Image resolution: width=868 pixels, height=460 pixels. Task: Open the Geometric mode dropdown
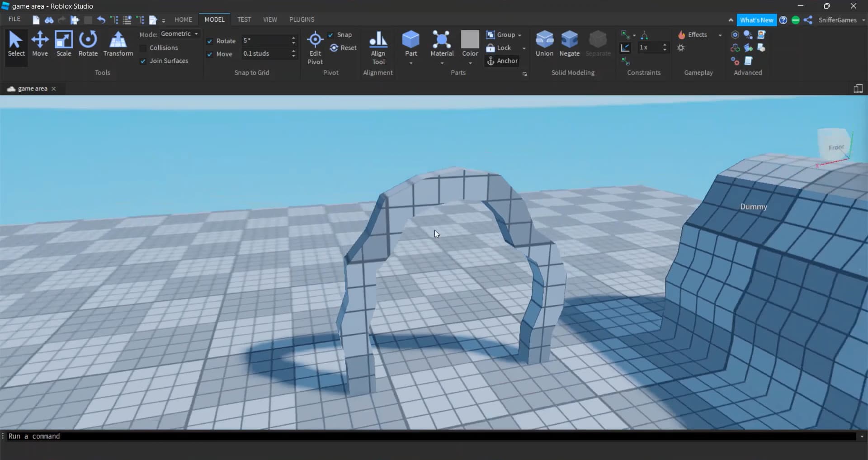click(179, 34)
